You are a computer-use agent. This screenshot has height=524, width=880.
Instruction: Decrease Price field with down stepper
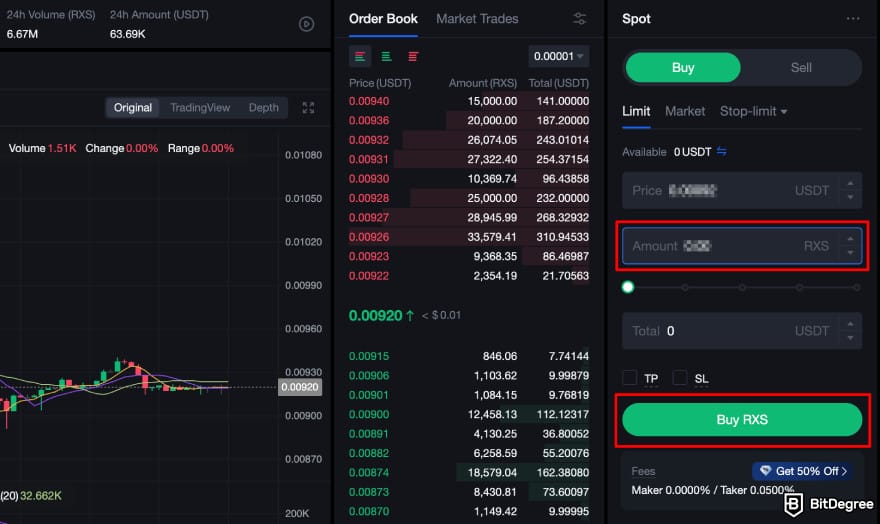850,197
